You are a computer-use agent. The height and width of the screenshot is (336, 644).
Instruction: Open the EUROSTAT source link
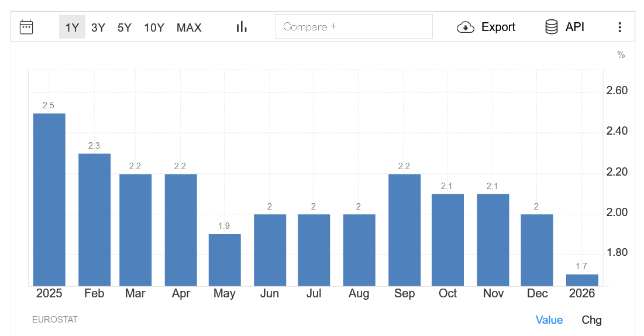pyautogui.click(x=55, y=320)
